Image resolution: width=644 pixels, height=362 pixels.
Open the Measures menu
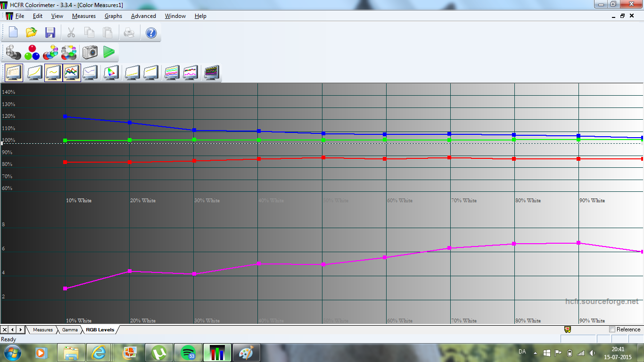83,16
